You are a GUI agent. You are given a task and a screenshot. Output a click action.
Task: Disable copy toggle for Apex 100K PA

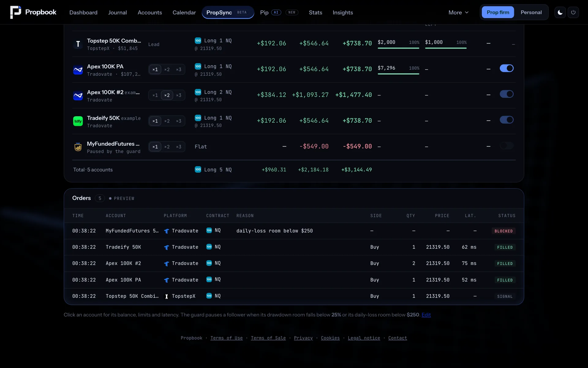click(x=507, y=68)
